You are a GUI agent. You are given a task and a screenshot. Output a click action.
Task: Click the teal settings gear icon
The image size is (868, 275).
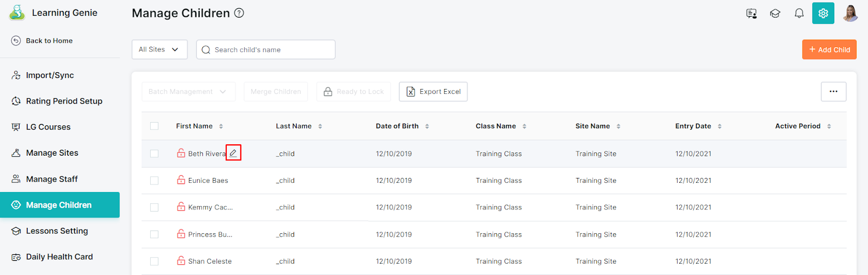823,14
